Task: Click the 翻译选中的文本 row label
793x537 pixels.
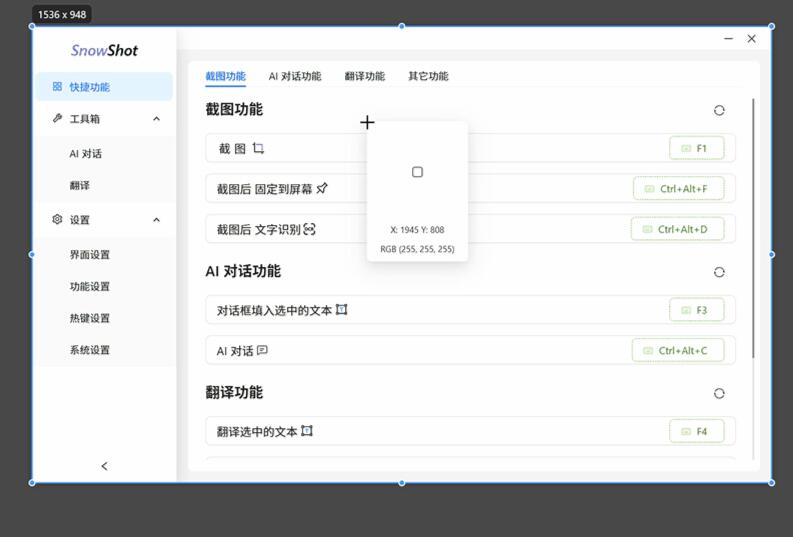Action: pyautogui.click(x=257, y=432)
